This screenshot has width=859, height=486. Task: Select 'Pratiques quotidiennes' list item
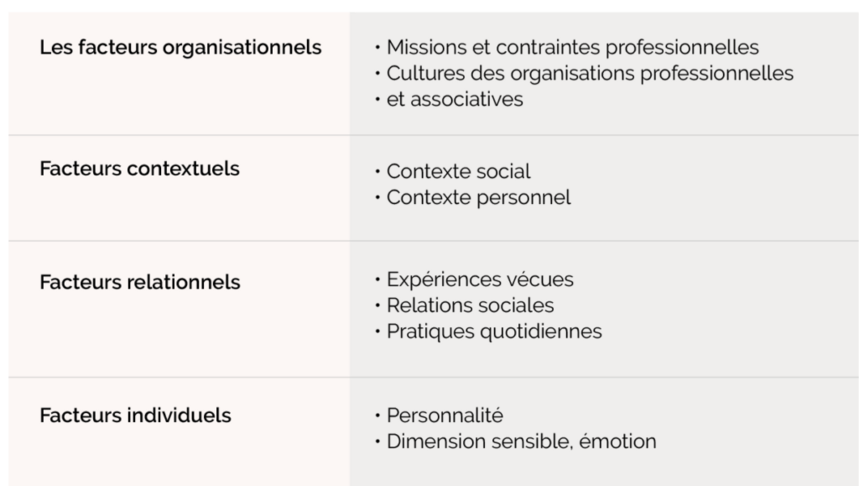(494, 331)
